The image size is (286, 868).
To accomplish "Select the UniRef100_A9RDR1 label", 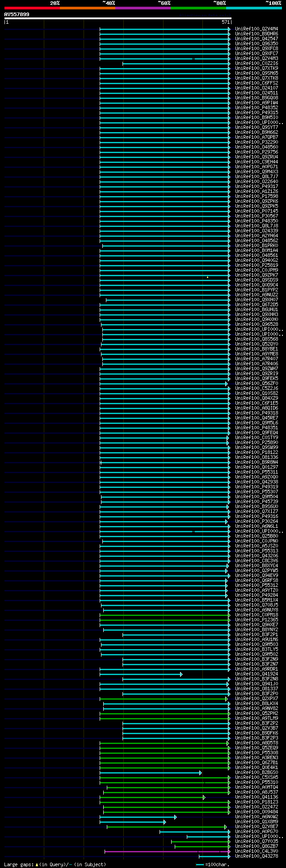I will tap(257, 669).
